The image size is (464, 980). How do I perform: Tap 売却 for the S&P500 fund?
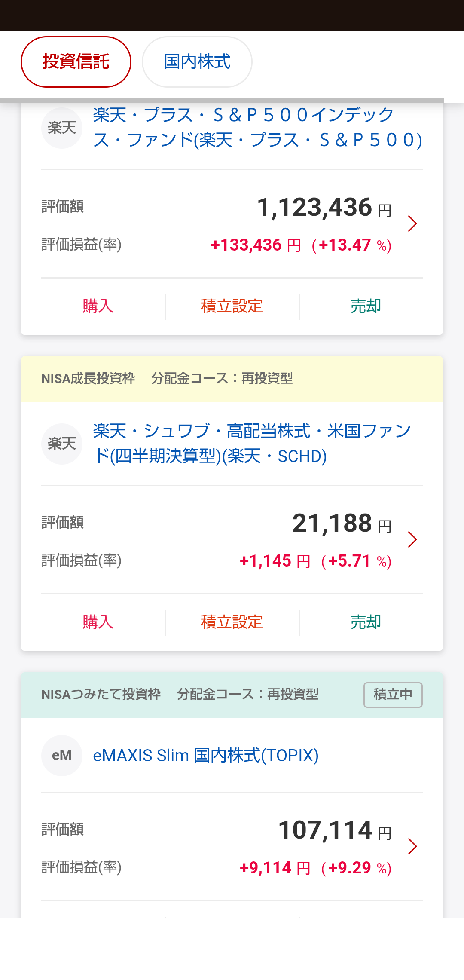[x=366, y=306]
